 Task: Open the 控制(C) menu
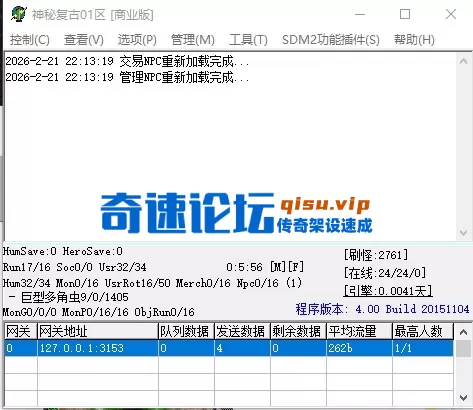30,40
